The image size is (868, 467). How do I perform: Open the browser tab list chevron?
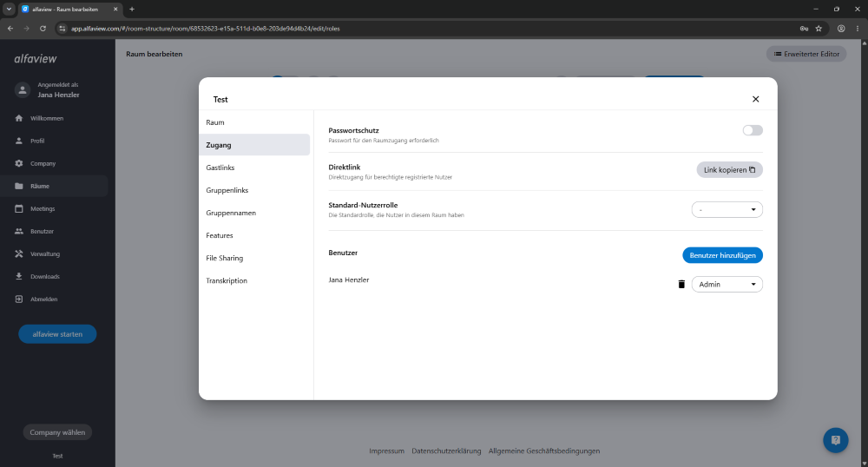point(9,9)
